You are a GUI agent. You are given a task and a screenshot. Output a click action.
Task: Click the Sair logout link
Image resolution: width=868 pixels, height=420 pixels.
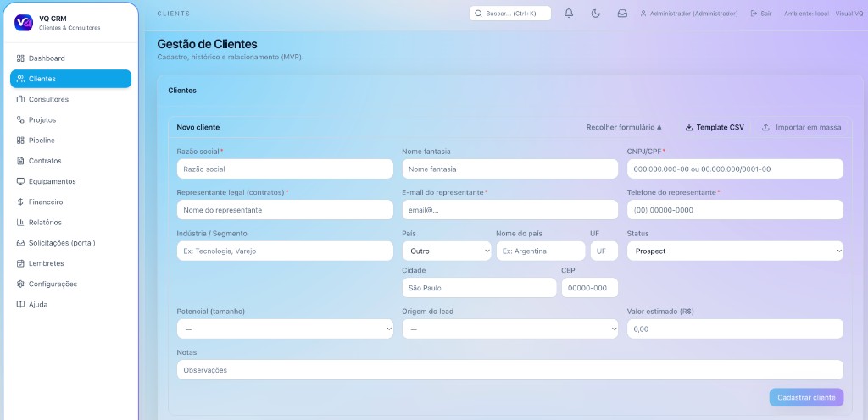[761, 14]
